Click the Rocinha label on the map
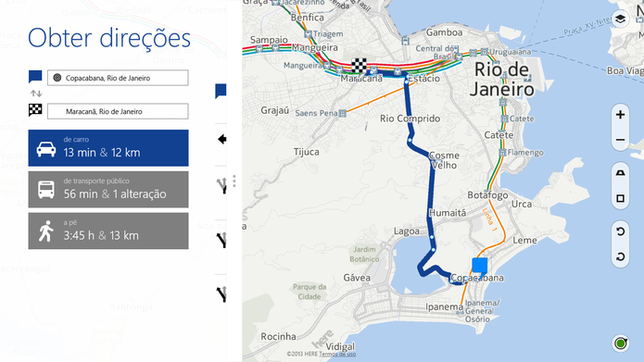The height and width of the screenshot is (362, 644). point(279,336)
